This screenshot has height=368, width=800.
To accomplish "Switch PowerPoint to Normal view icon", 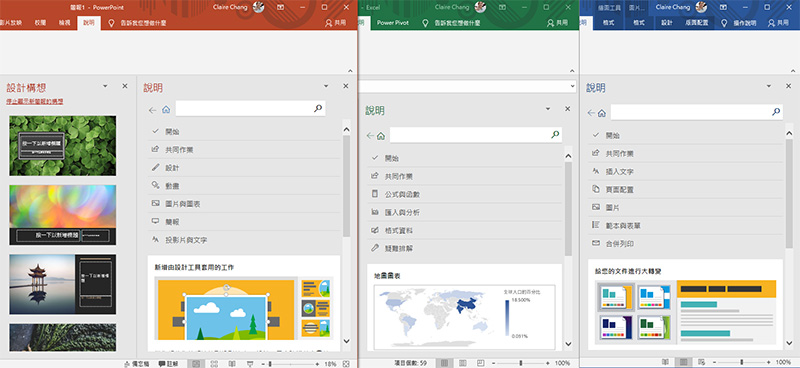I will coord(196,364).
